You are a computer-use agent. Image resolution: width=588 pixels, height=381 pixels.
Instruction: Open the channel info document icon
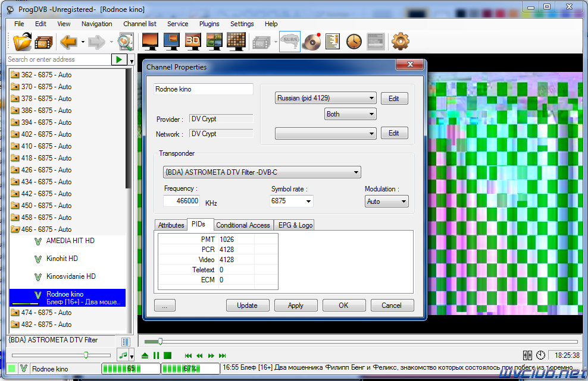tap(333, 42)
